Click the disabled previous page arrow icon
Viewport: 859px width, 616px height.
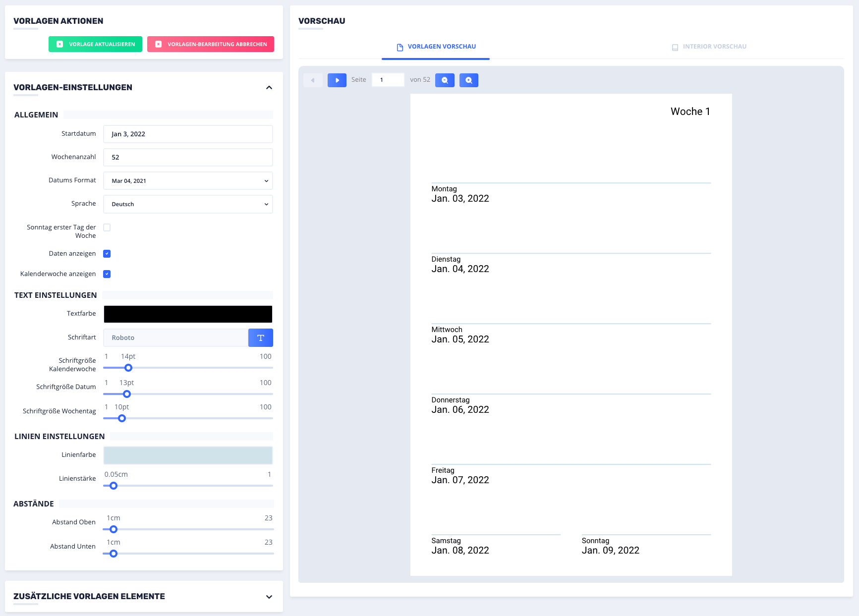point(313,80)
